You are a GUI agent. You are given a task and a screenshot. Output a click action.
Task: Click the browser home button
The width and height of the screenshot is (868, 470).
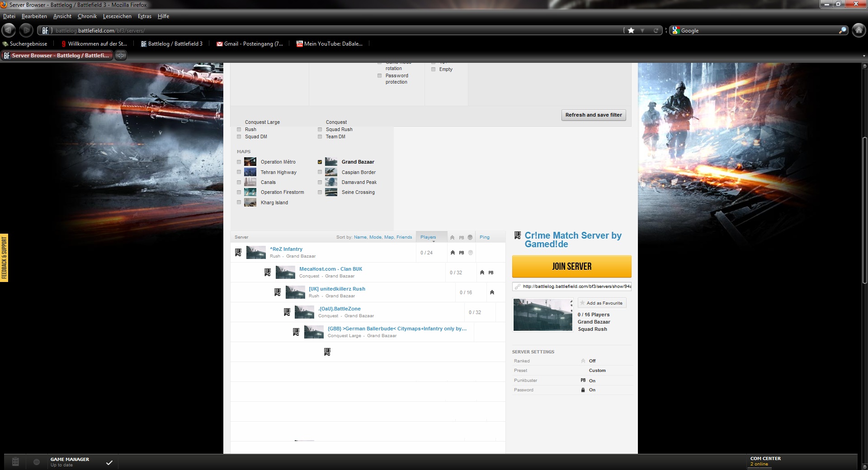859,30
